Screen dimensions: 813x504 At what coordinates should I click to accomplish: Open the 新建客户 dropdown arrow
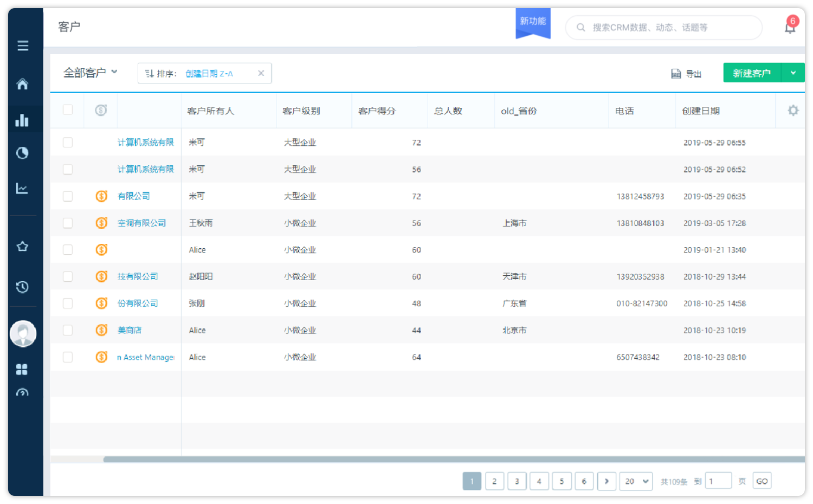793,73
